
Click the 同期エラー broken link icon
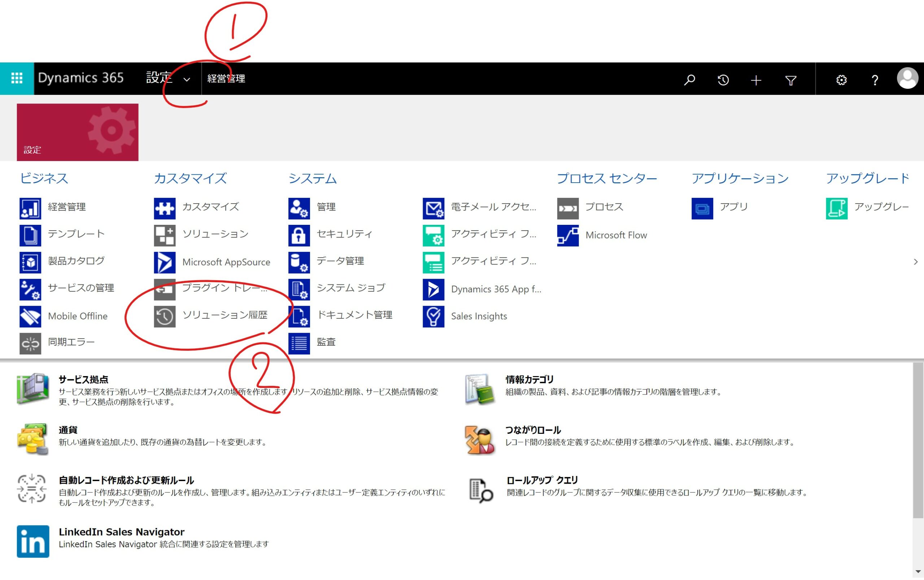coord(30,343)
